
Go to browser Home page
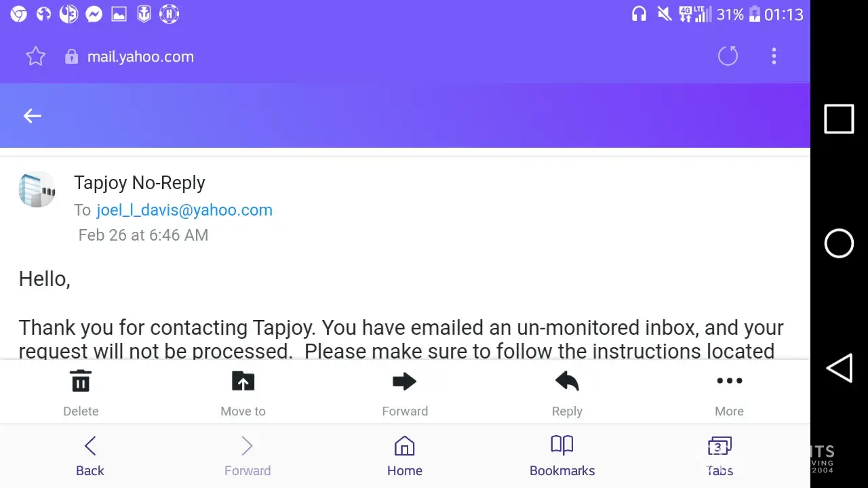(405, 455)
